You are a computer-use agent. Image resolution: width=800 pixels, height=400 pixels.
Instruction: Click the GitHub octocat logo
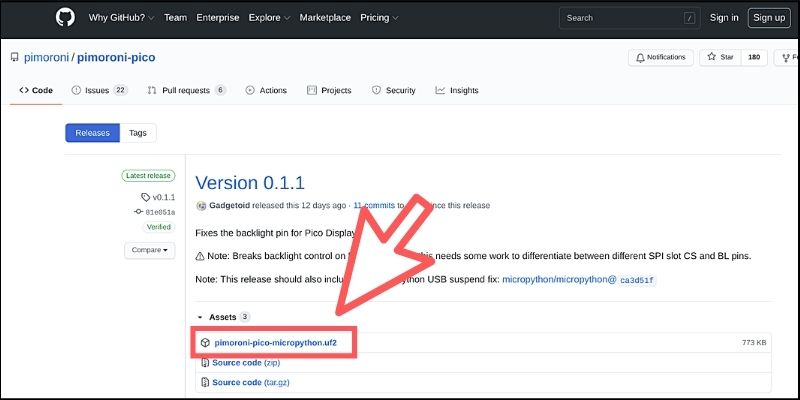(x=65, y=17)
